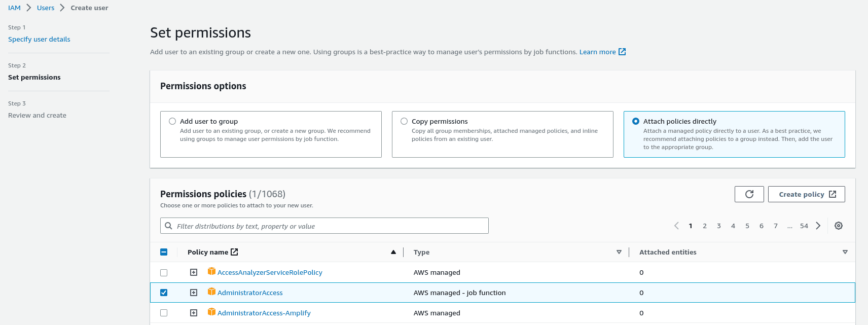Expand the AdministratorAccess-Amplify row details
The width and height of the screenshot is (868, 325).
[194, 313]
